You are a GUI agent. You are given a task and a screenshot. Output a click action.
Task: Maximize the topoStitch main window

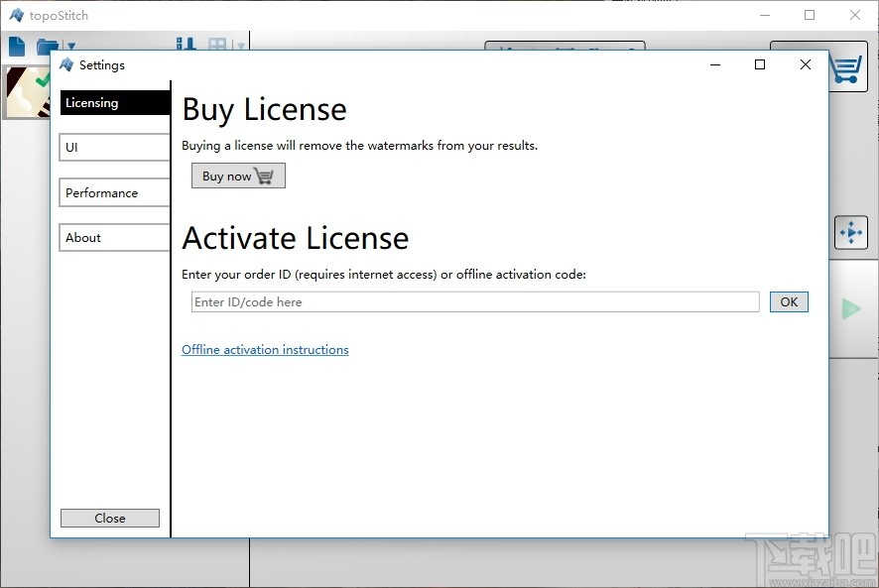pyautogui.click(x=810, y=15)
